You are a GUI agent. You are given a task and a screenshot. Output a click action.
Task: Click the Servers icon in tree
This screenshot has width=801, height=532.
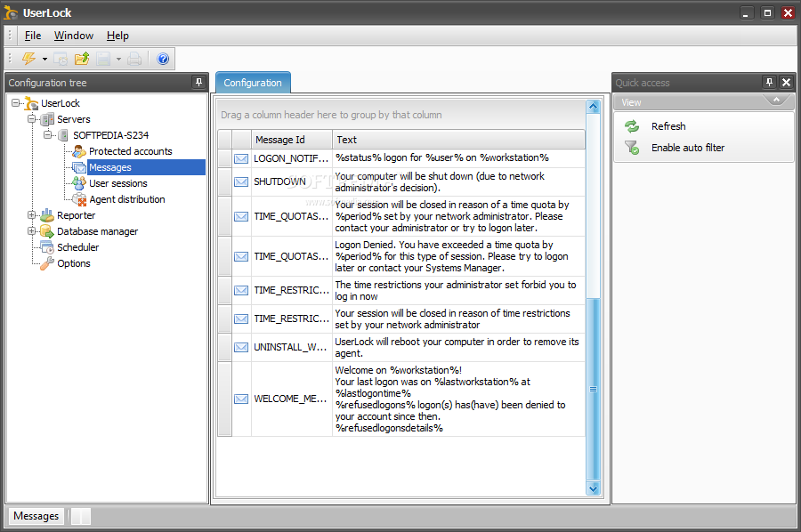click(47, 119)
